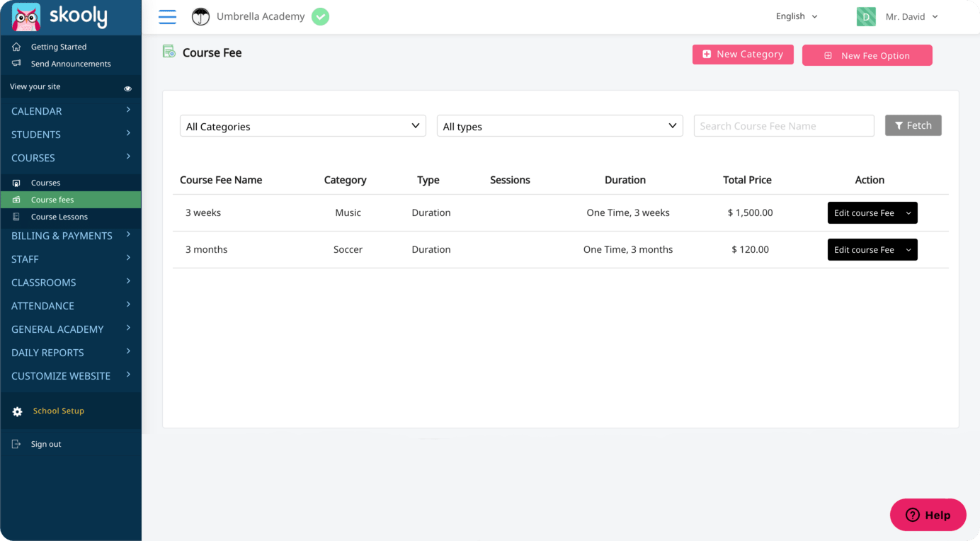Click the New Category button
Image resolution: width=980 pixels, height=541 pixels.
point(743,55)
